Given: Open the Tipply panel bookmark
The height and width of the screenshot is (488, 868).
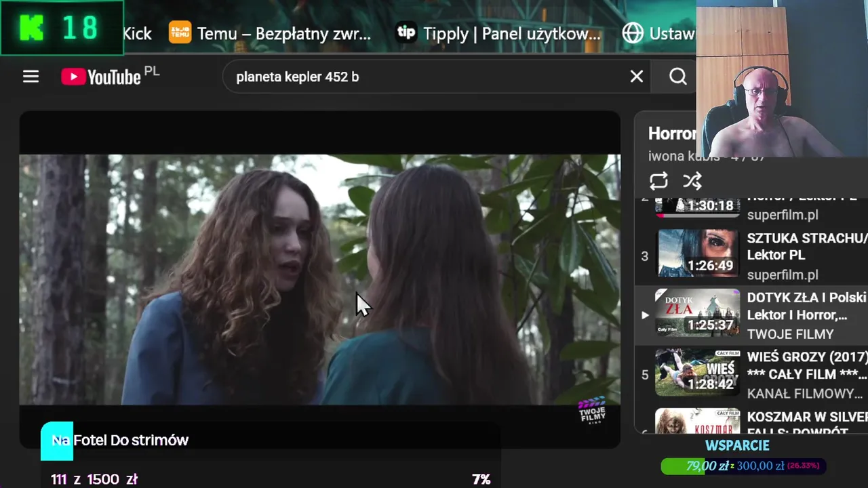Looking at the screenshot, I should click(x=498, y=33).
